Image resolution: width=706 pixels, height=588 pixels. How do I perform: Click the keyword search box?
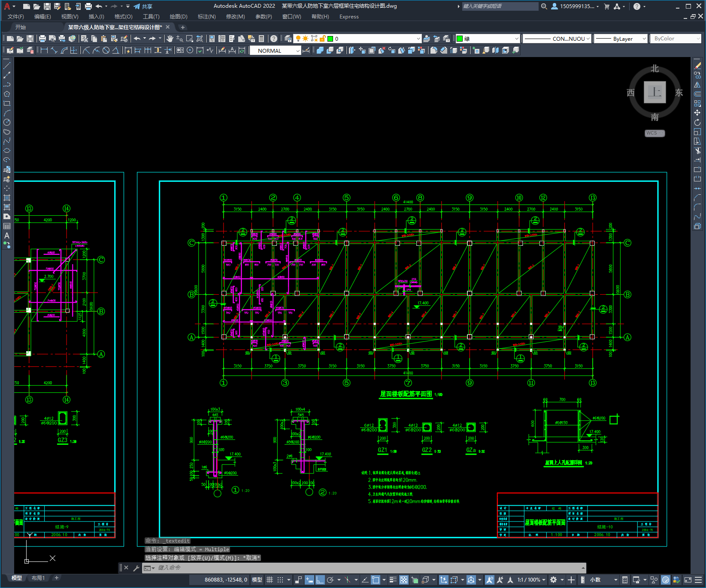500,6
